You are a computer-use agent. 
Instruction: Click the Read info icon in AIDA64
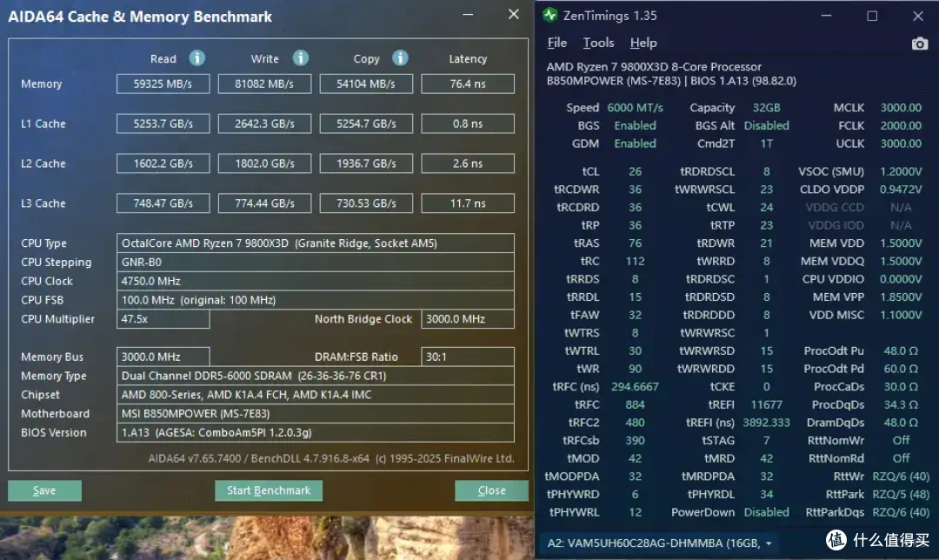(197, 58)
